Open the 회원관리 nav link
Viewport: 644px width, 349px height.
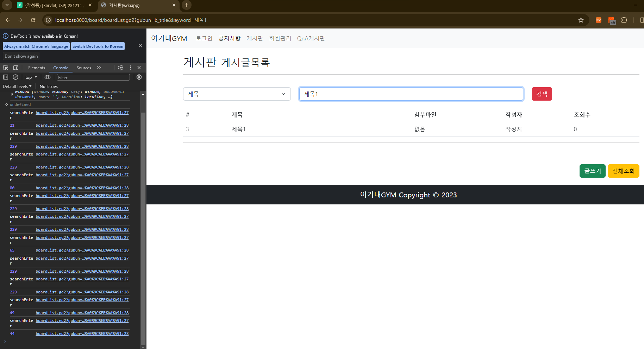[280, 38]
